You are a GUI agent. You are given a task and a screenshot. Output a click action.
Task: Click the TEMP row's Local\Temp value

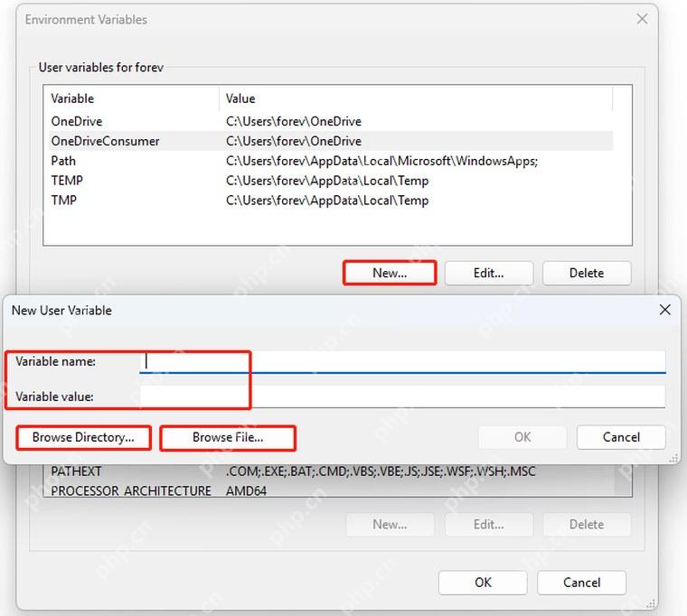click(x=327, y=181)
